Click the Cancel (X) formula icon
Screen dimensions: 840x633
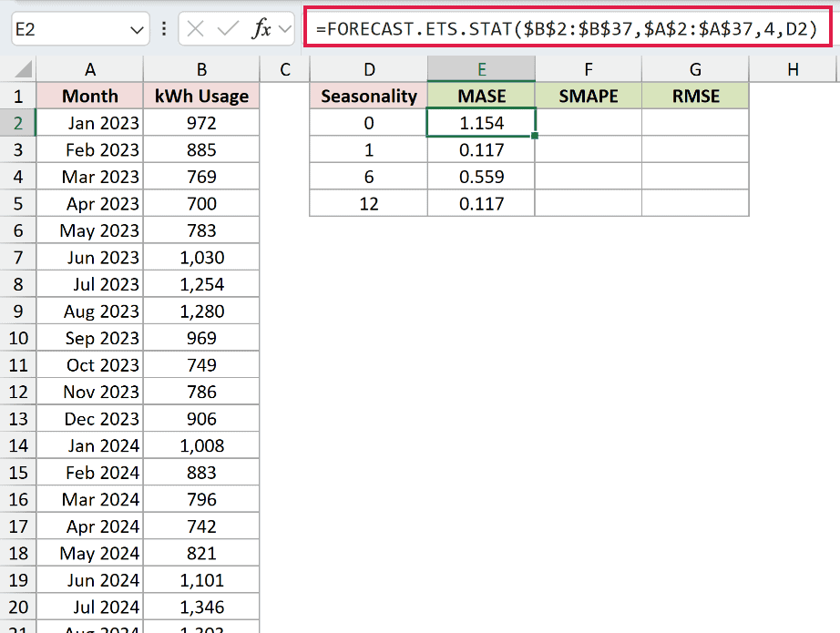pos(196,28)
